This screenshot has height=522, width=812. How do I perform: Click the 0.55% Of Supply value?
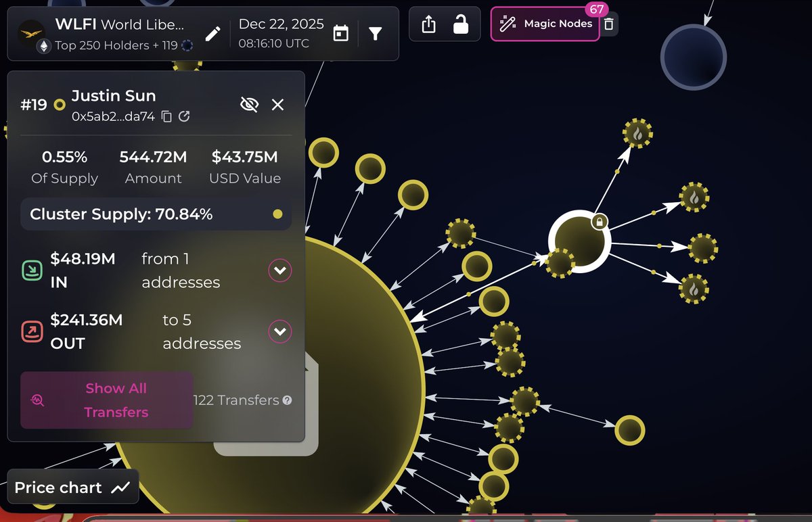coord(64,158)
